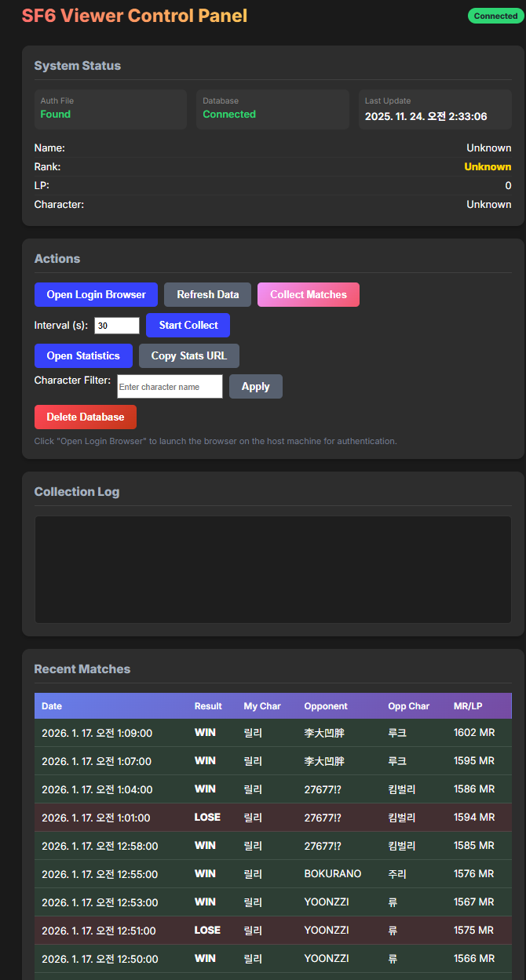Focus the Interval seconds input
The image size is (526, 980).
click(x=117, y=325)
